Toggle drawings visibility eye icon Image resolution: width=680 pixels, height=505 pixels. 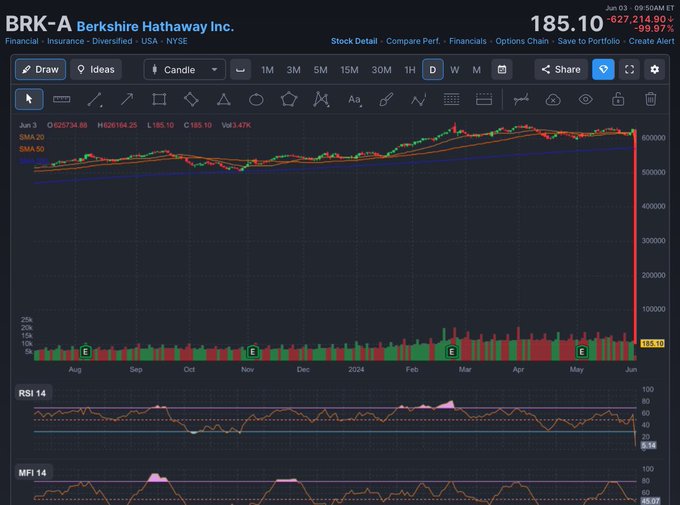[x=585, y=99]
